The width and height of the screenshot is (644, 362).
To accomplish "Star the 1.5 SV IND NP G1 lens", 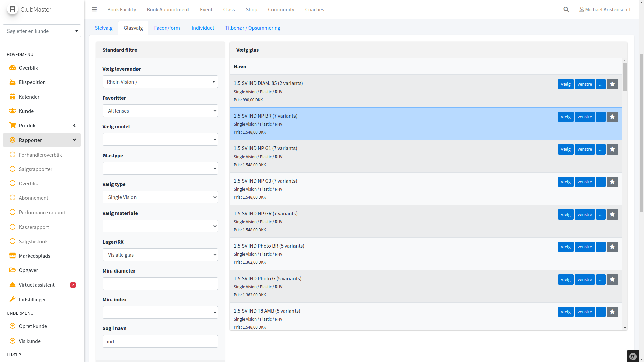I will [612, 149].
